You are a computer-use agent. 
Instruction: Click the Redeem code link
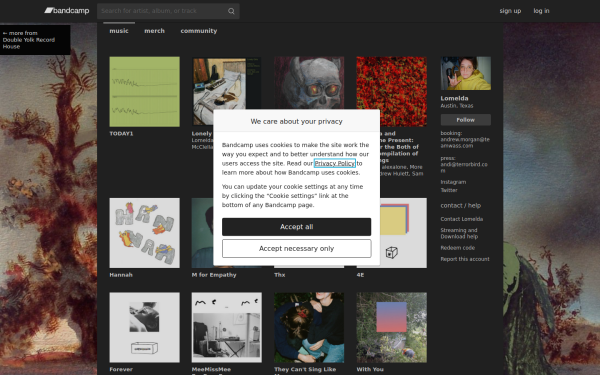pos(458,248)
